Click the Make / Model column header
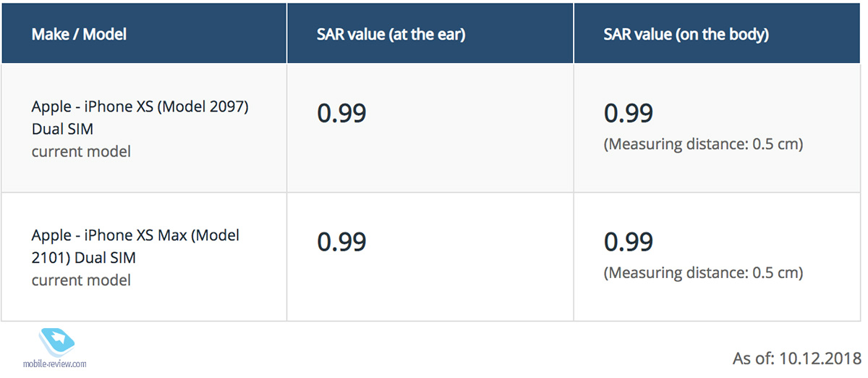868x378 pixels. [80, 34]
